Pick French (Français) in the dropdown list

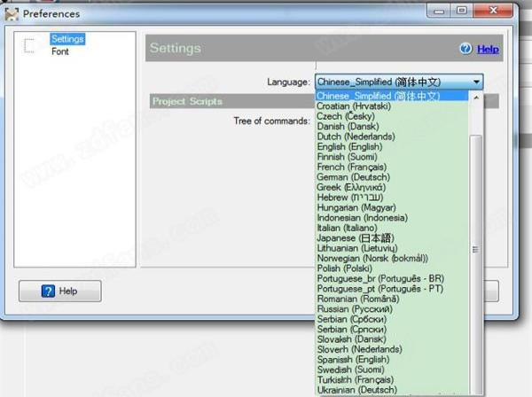tap(351, 167)
